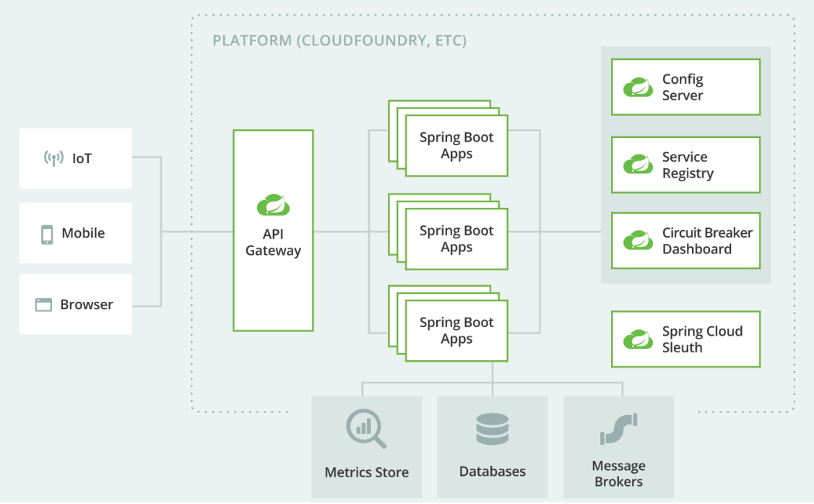Click the Databases tile
The height and width of the screenshot is (504, 814).
tap(492, 448)
